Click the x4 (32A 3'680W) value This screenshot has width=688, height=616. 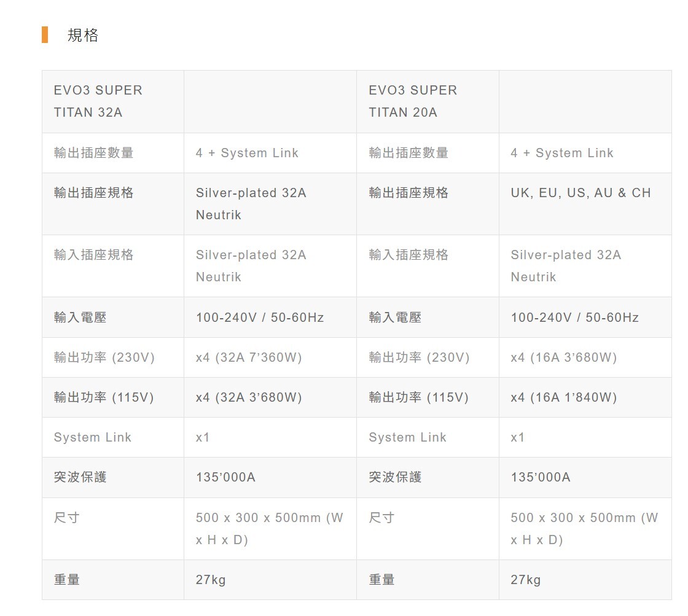tap(249, 397)
